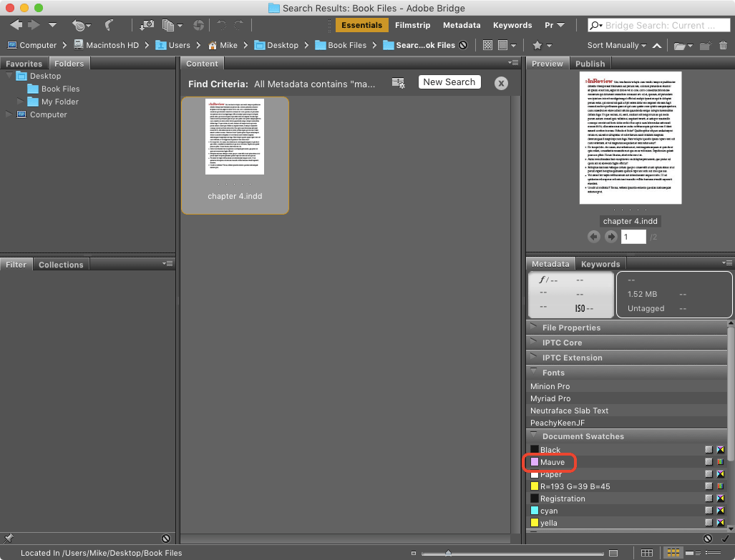Open the Sort Manually dropdown
Screen dimensions: 735x560
pos(617,45)
